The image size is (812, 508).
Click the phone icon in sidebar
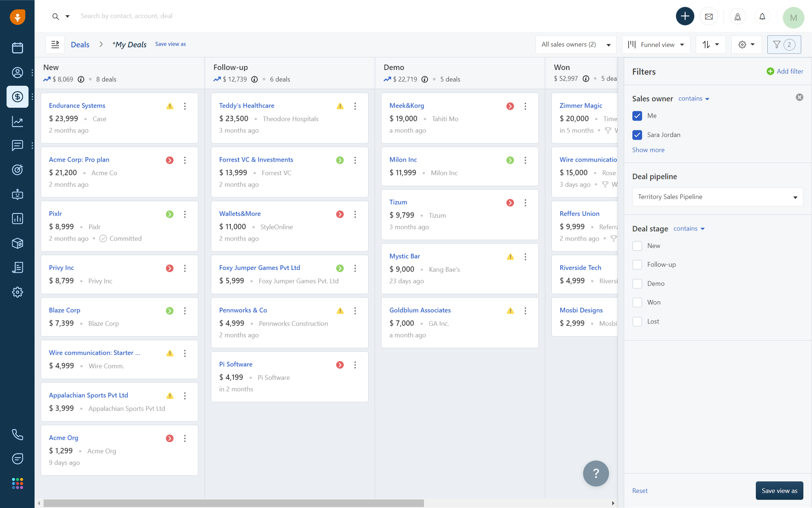[x=17, y=435]
